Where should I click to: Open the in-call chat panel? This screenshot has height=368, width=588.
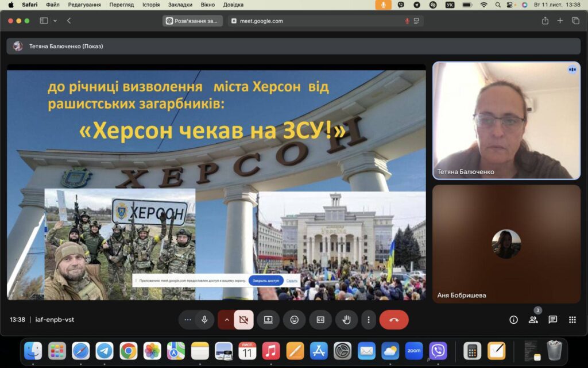pos(553,320)
